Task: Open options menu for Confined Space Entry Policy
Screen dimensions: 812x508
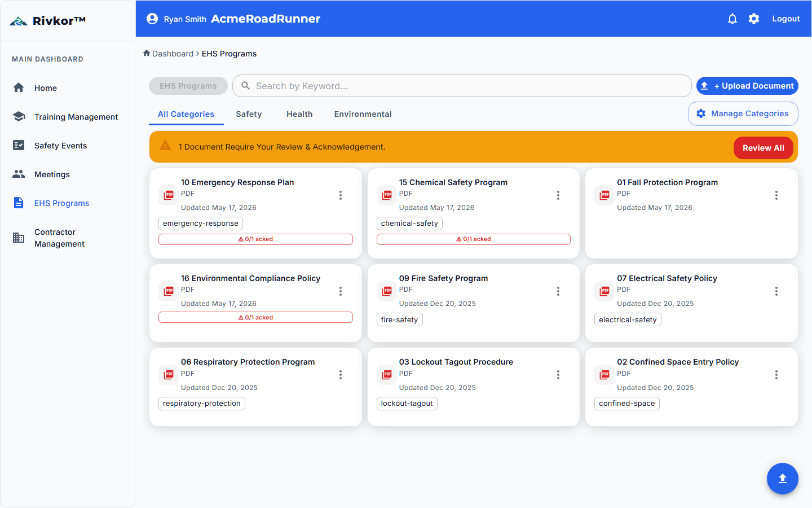Action: point(776,375)
